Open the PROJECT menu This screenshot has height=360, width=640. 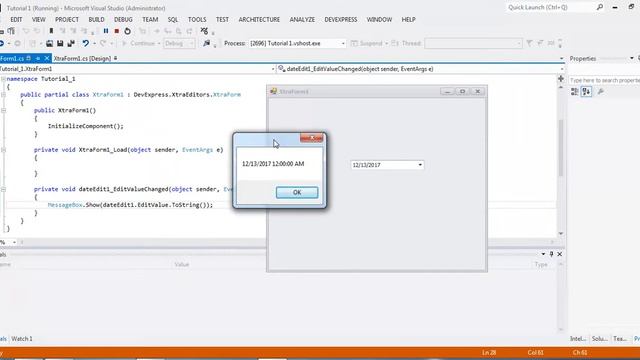[67, 20]
